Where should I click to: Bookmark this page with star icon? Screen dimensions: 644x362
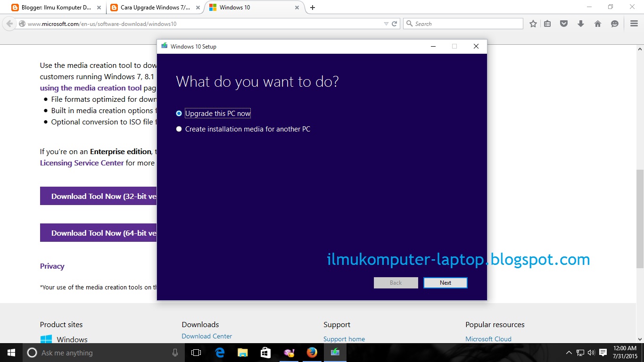533,24
